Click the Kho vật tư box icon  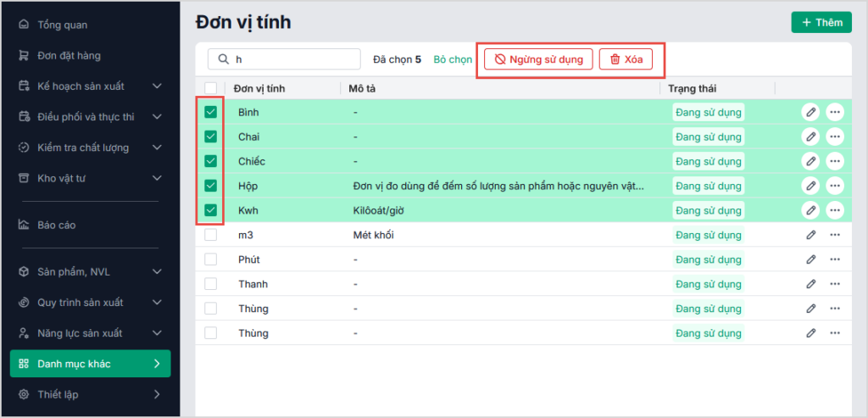click(x=24, y=178)
